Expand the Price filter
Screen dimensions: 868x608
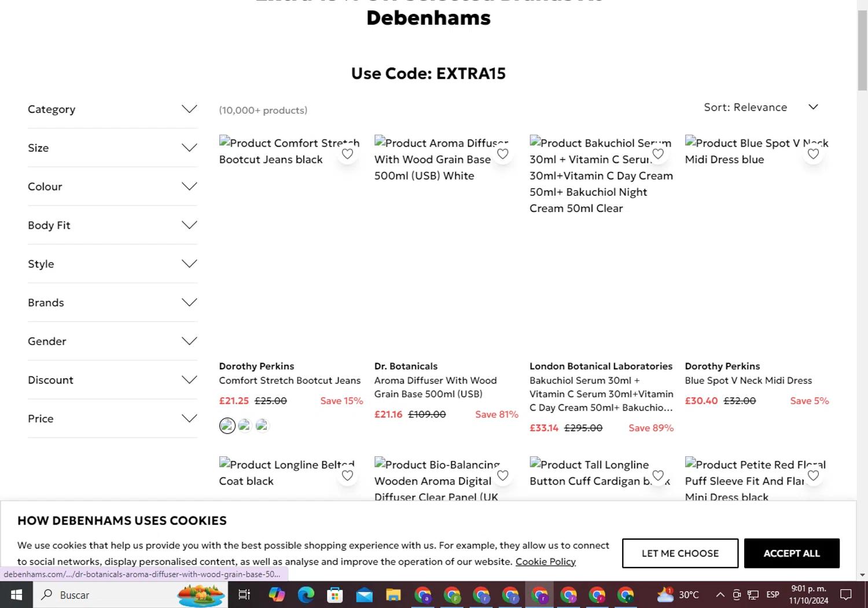coord(113,419)
